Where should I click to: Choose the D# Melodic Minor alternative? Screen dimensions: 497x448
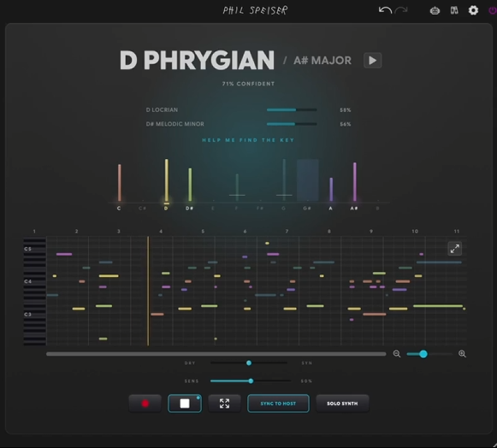click(175, 124)
